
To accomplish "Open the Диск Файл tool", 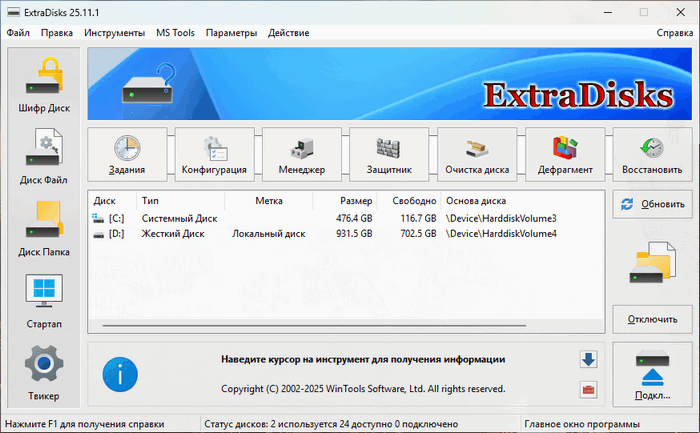I will point(44,157).
